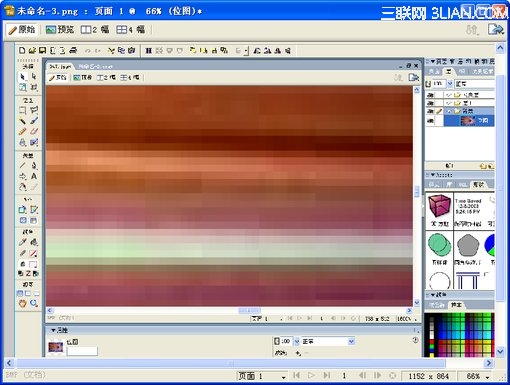Pick the Hand tool in the toolbox
Viewport: 510px width, 385px height.
[23, 303]
